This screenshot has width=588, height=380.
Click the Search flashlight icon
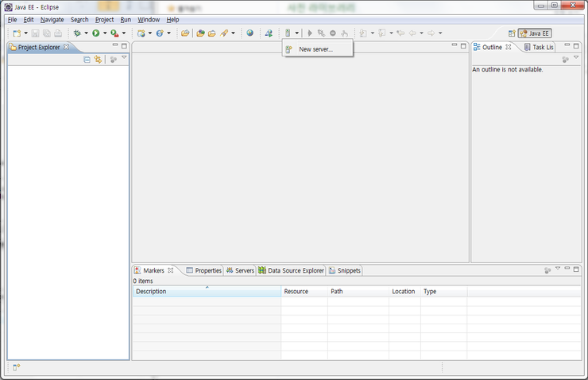click(224, 33)
